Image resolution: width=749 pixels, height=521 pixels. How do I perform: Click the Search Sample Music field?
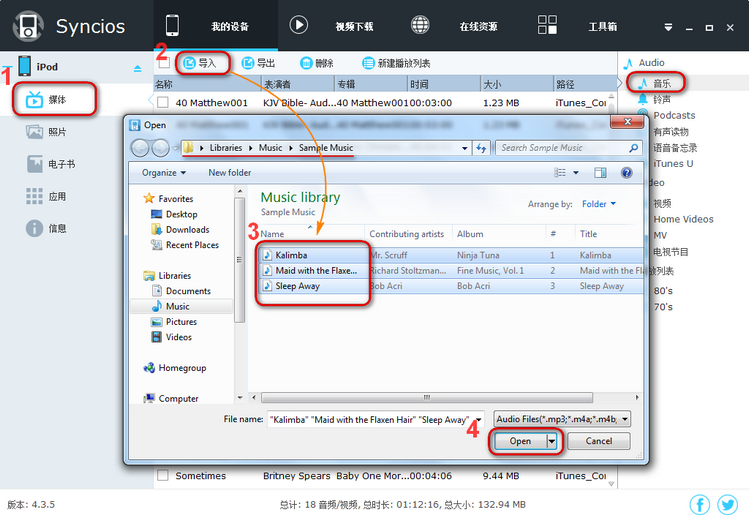567,148
